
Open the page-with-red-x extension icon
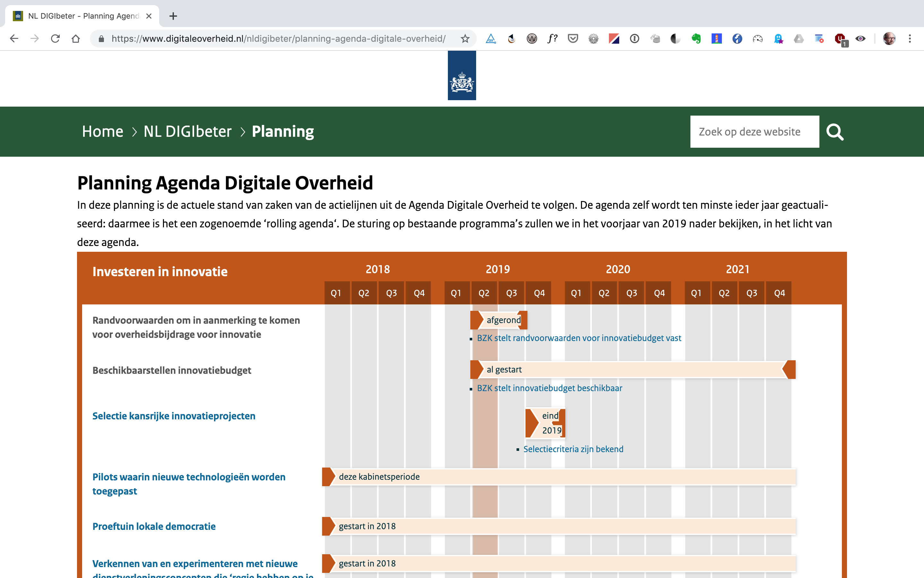point(819,39)
